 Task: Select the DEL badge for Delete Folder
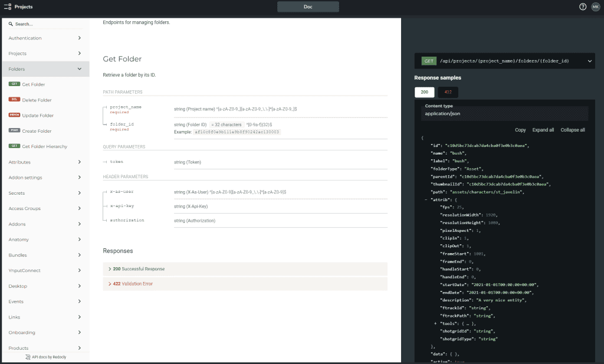[x=14, y=99]
